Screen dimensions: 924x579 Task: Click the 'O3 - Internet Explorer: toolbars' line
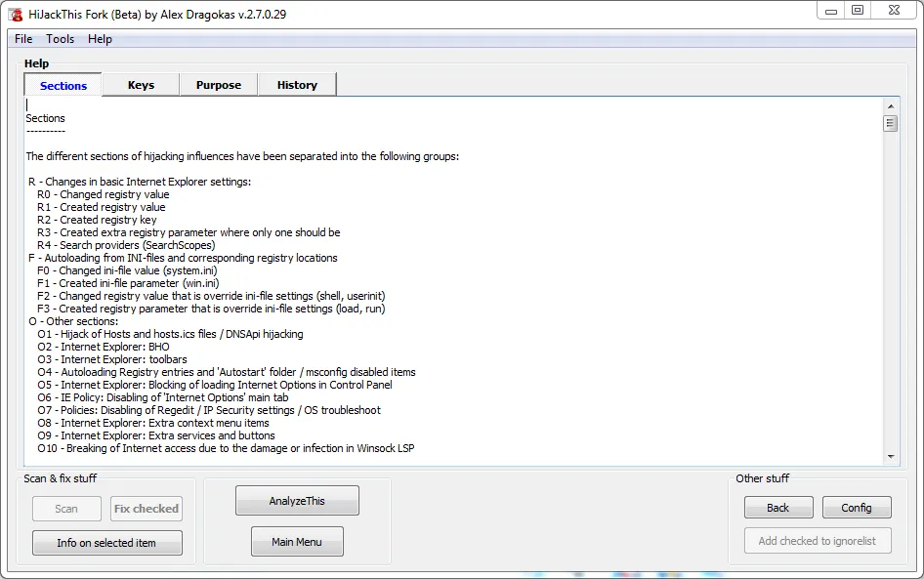[112, 359]
